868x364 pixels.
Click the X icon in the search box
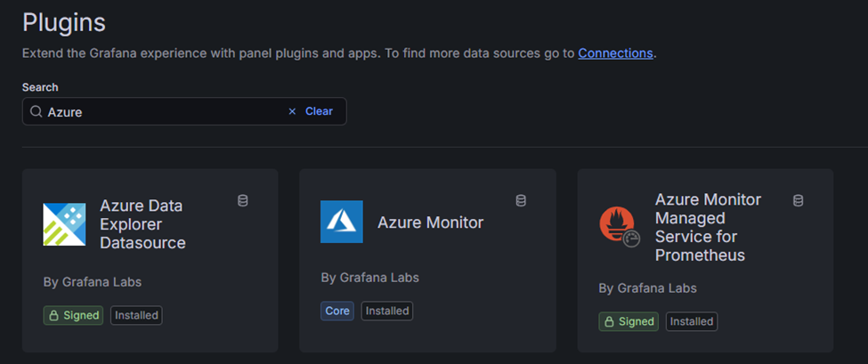tap(292, 111)
